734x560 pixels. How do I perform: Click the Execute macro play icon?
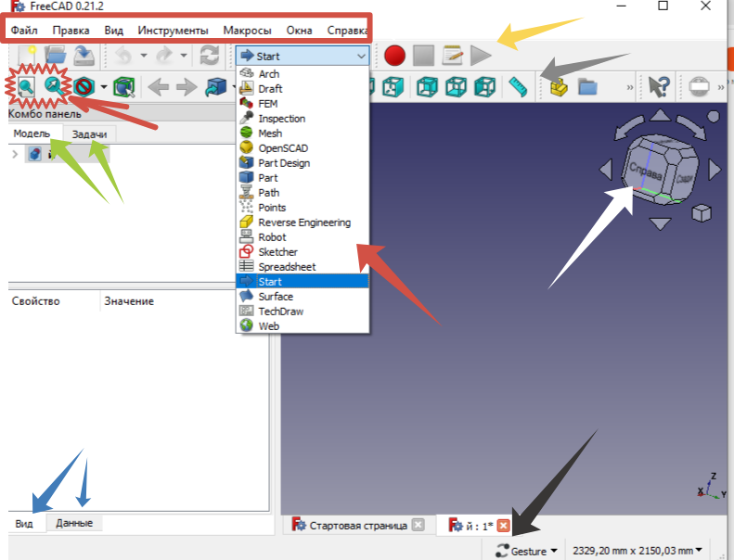481,56
